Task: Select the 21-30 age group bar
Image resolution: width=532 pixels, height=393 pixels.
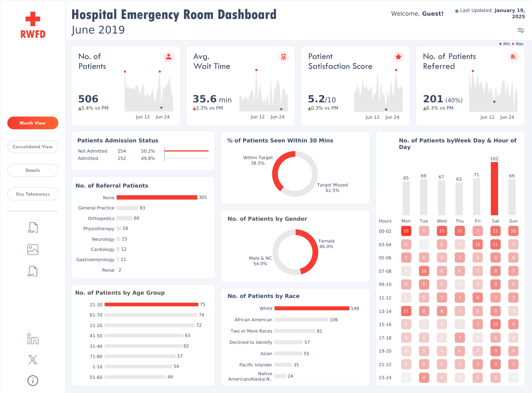Action: click(151, 304)
